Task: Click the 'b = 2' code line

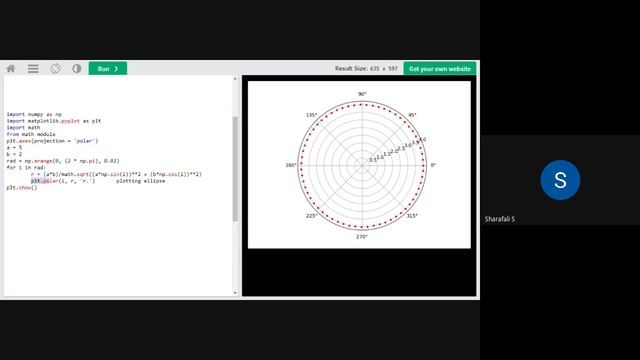Action: (14, 154)
